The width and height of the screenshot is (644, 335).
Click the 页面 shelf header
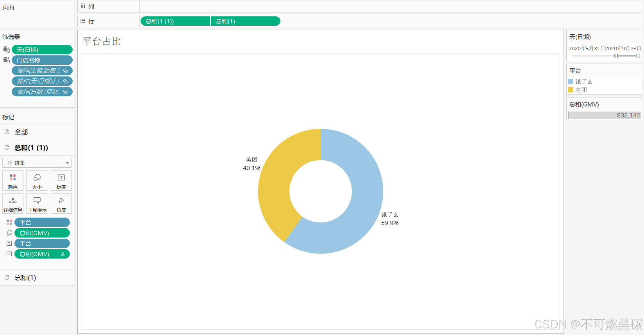[8, 7]
